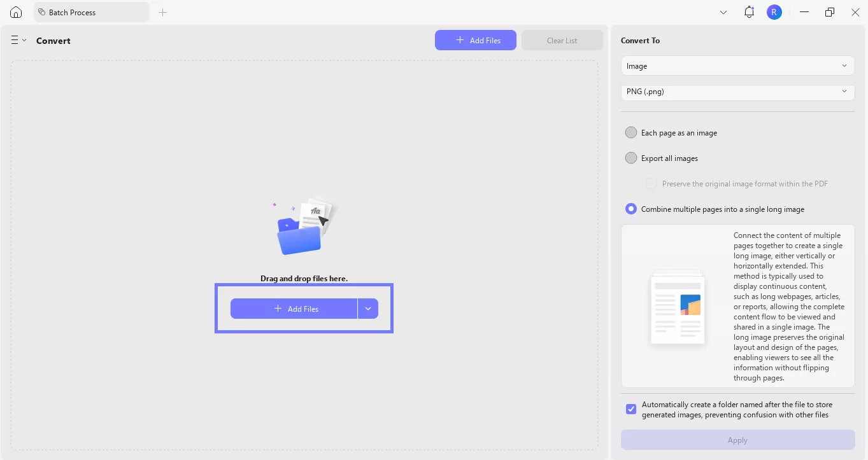Uncheck Automatically create a folder checkbox

(x=631, y=409)
